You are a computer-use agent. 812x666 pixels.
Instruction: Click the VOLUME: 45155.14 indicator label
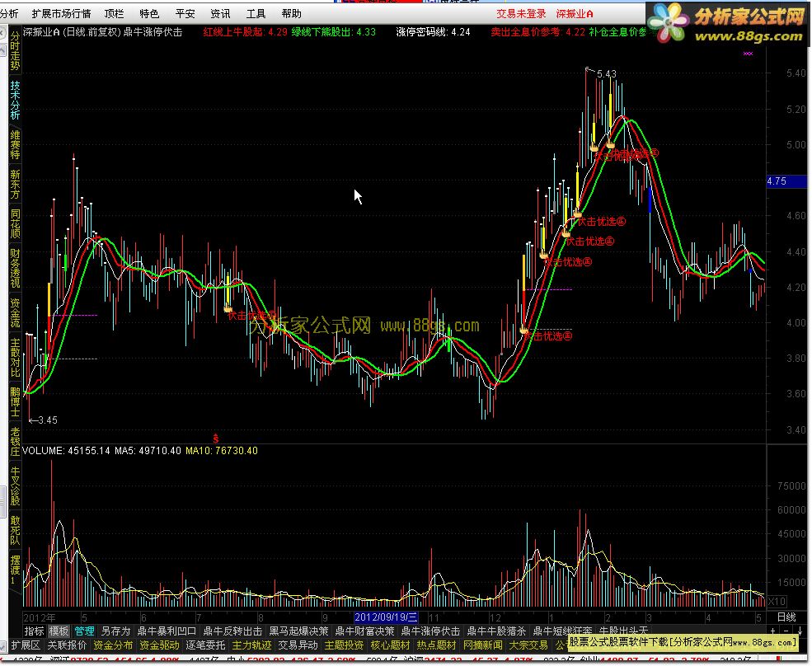pos(66,451)
